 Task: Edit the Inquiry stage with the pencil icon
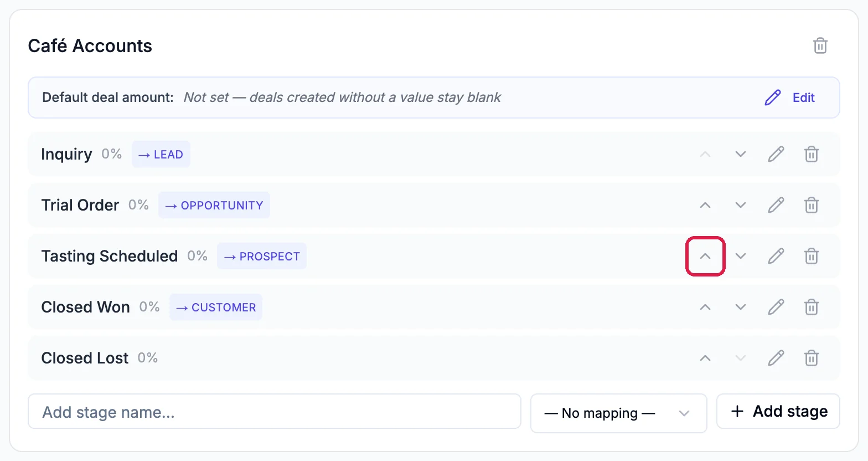click(x=776, y=154)
